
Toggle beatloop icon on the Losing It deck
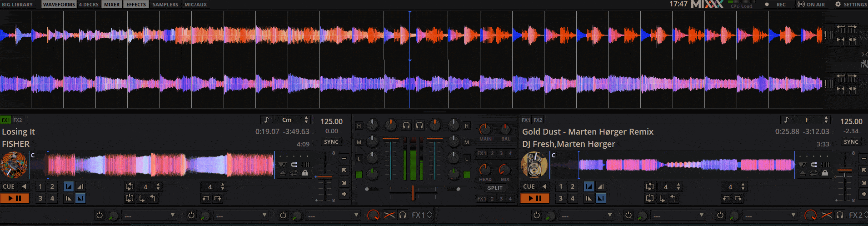click(x=130, y=186)
